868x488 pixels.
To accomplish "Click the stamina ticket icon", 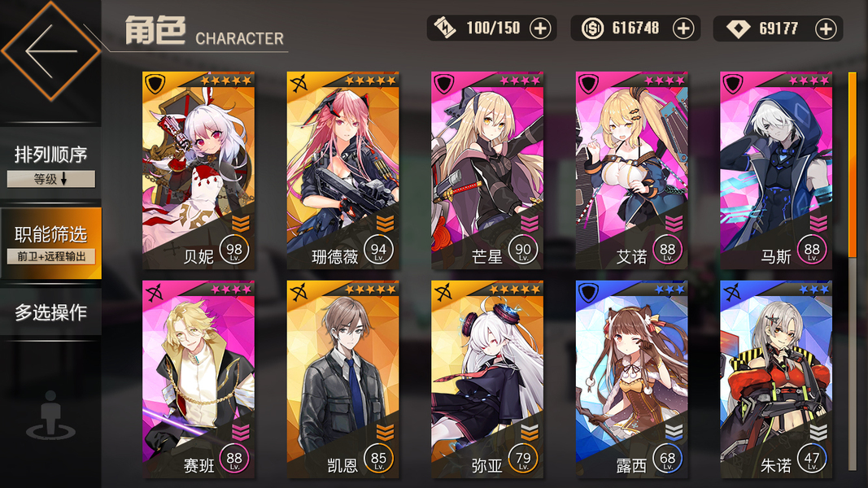I will [x=444, y=28].
